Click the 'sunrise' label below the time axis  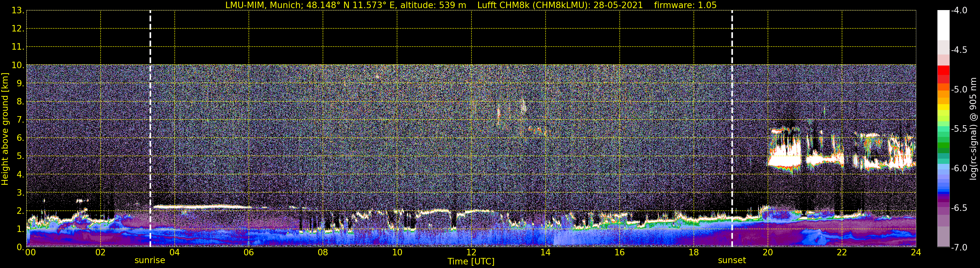click(150, 261)
